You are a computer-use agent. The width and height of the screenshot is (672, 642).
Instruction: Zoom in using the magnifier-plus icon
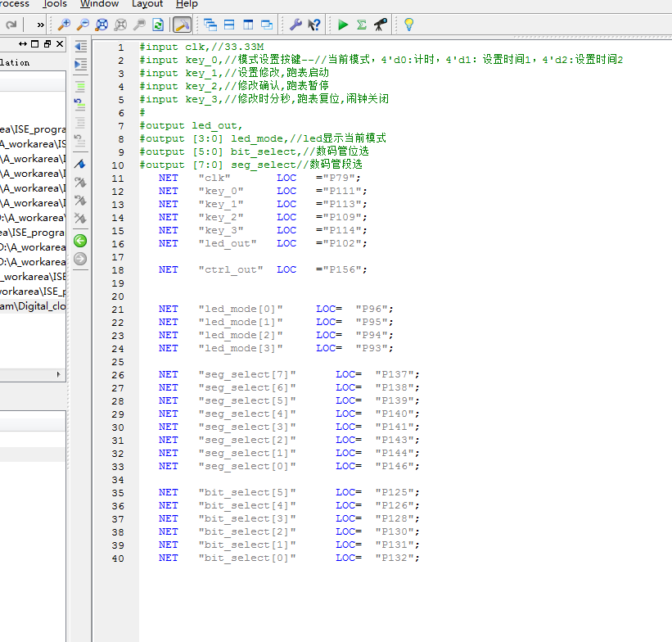click(x=63, y=25)
